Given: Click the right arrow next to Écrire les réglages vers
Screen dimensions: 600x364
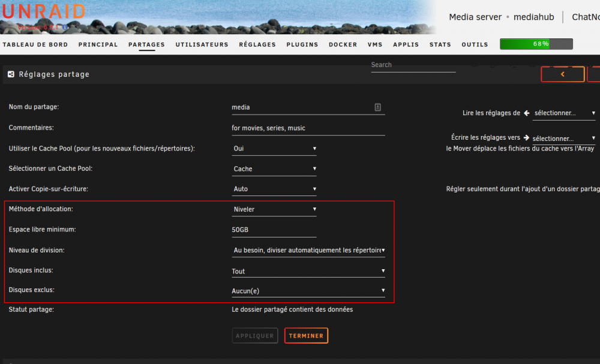Looking at the screenshot, I should tap(526, 137).
